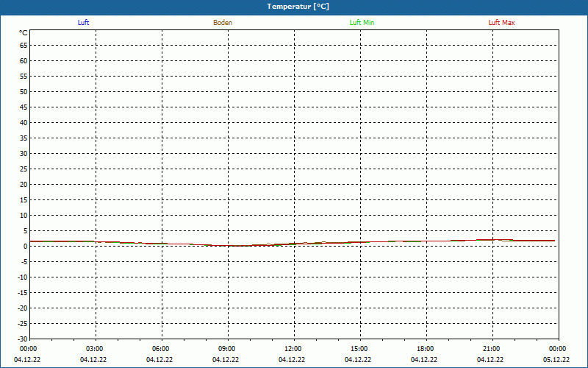This screenshot has height=368, width=588.
Task: Click the y-axis value '-25'
Action: pyautogui.click(x=23, y=324)
